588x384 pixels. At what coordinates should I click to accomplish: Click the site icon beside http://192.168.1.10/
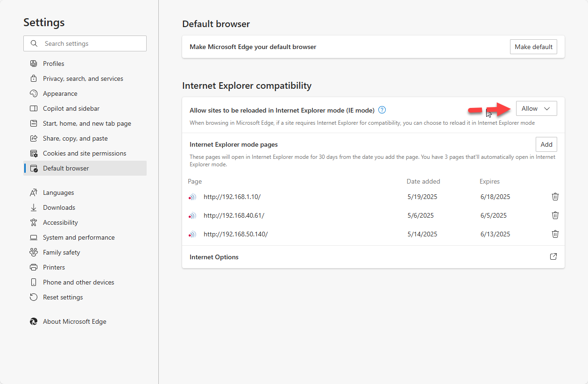[192, 197]
